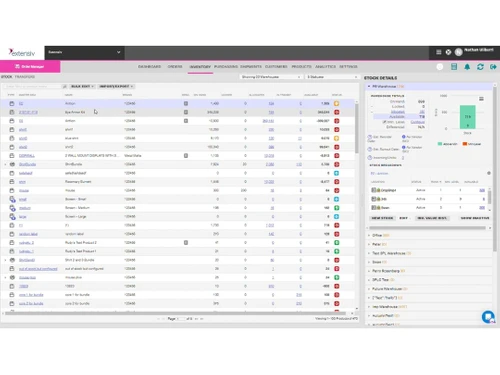Click the Extensiv logo
Image resolution: width=500 pixels, height=375 pixels.
click(22, 53)
